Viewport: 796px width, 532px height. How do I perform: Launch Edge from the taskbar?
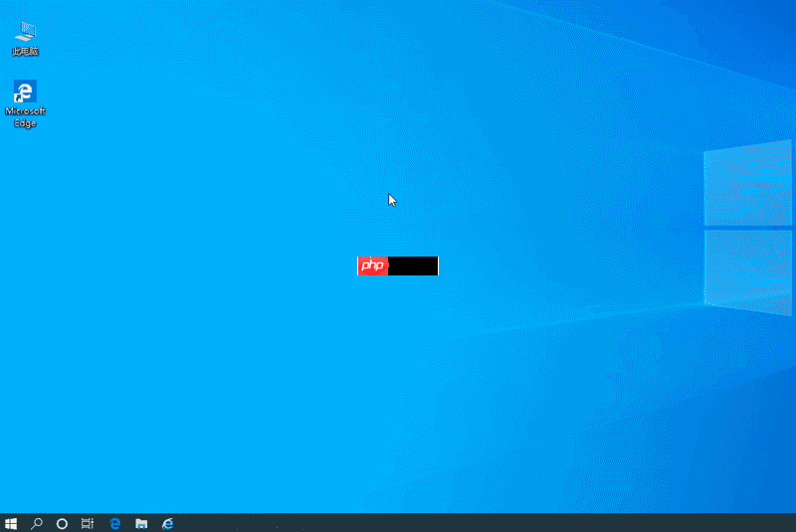[115, 523]
